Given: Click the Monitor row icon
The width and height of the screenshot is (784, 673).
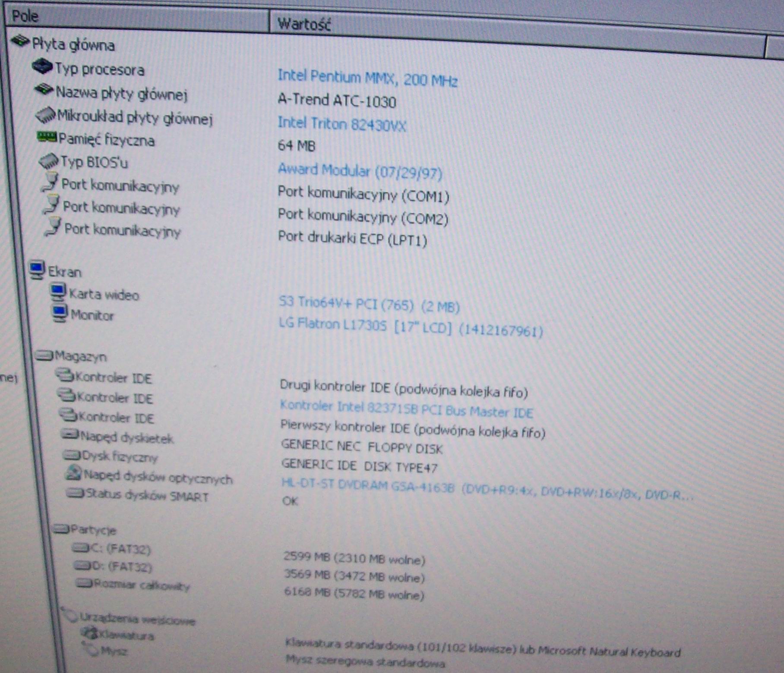Looking at the screenshot, I should pyautogui.click(x=60, y=313).
